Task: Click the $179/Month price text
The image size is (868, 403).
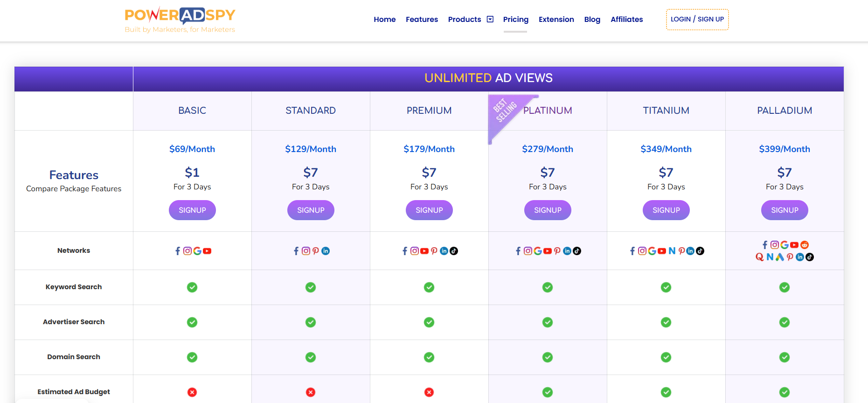Action: (x=429, y=149)
